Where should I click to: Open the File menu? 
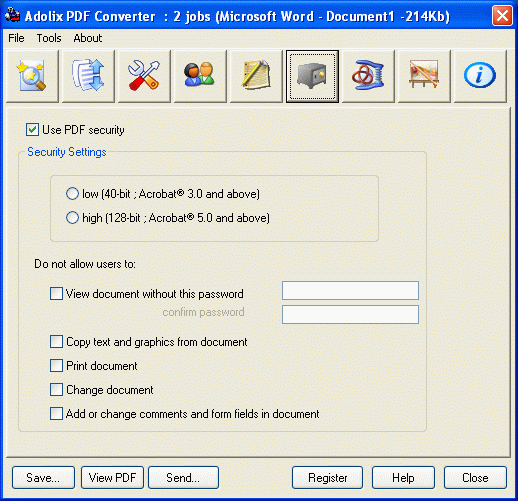point(16,38)
